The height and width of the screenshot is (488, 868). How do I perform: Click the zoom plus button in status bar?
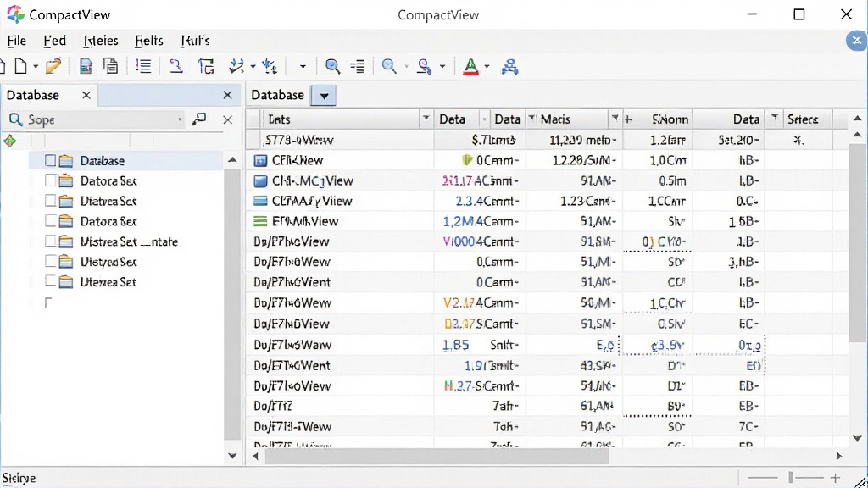[x=835, y=478]
